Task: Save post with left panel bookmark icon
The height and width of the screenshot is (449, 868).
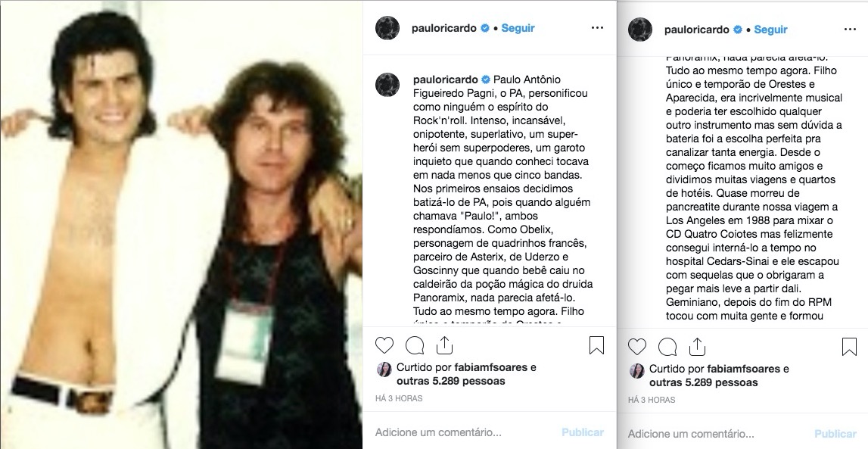Action: [596, 345]
